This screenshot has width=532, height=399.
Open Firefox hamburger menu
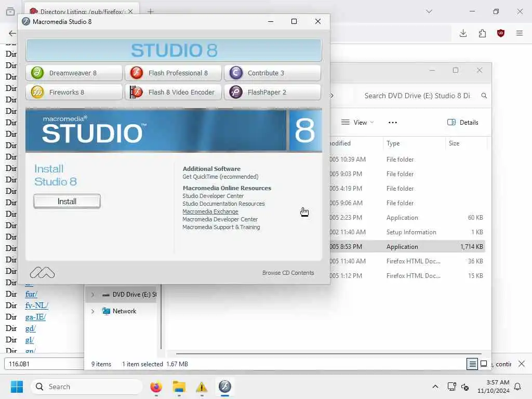coord(520,33)
